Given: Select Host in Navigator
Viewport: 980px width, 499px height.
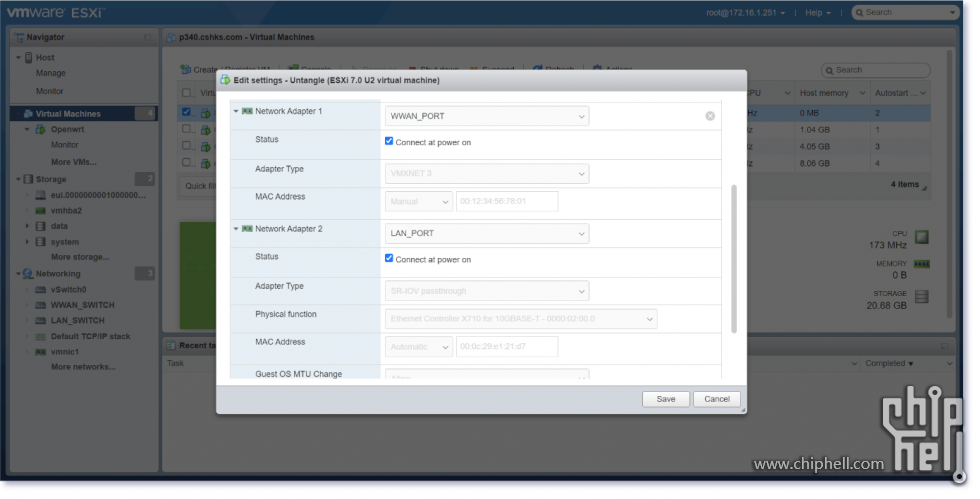Looking at the screenshot, I should coord(45,58).
